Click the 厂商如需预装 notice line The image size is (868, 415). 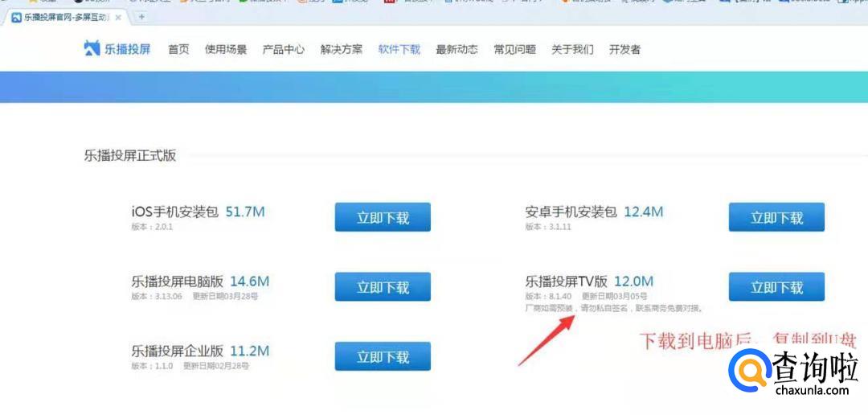615,309
